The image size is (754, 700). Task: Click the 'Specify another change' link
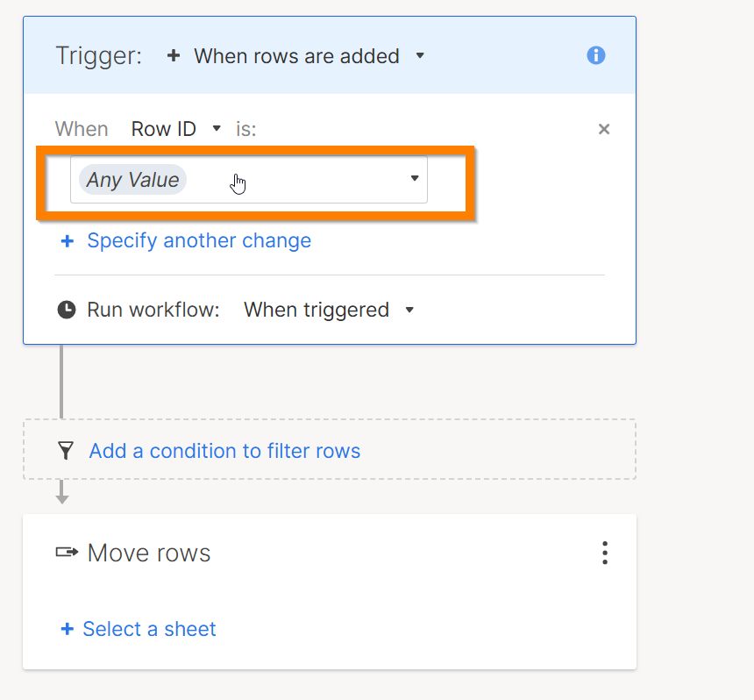tap(199, 241)
